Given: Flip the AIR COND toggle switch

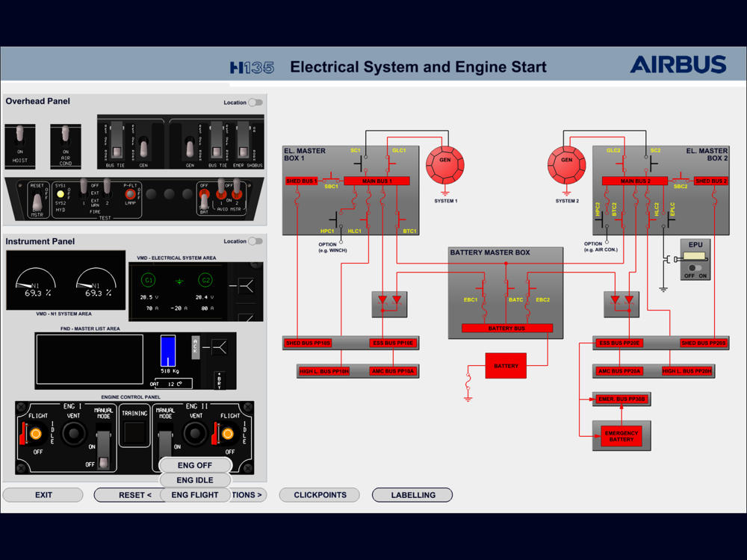Looking at the screenshot, I should 65,134.
